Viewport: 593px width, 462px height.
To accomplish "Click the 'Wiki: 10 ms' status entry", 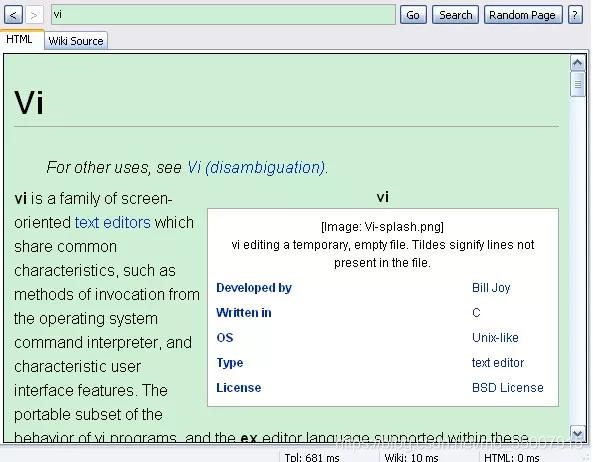I will click(411, 457).
